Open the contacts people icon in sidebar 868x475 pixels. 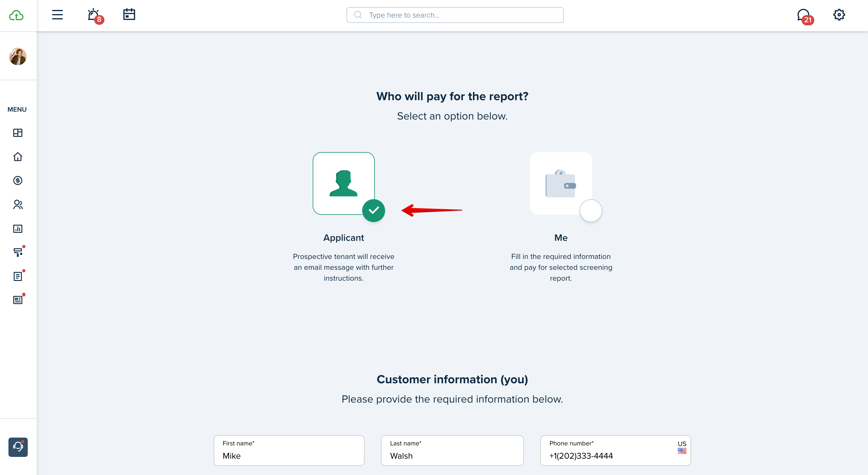(18, 205)
